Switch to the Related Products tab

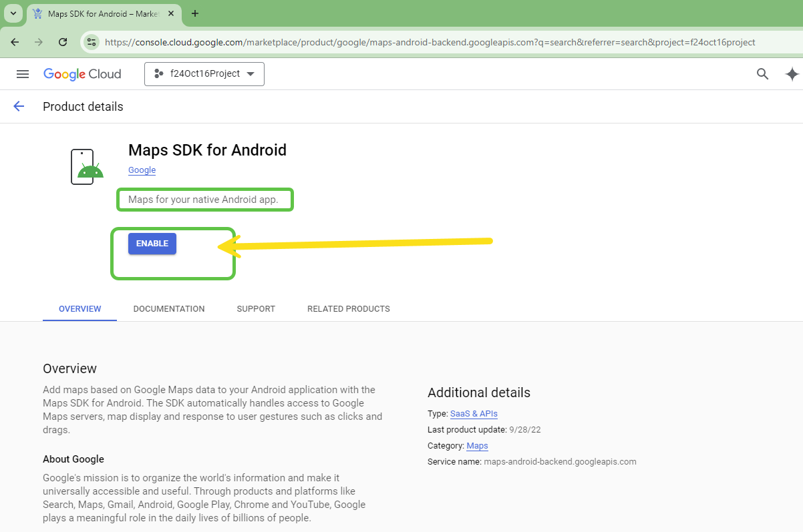coord(349,309)
